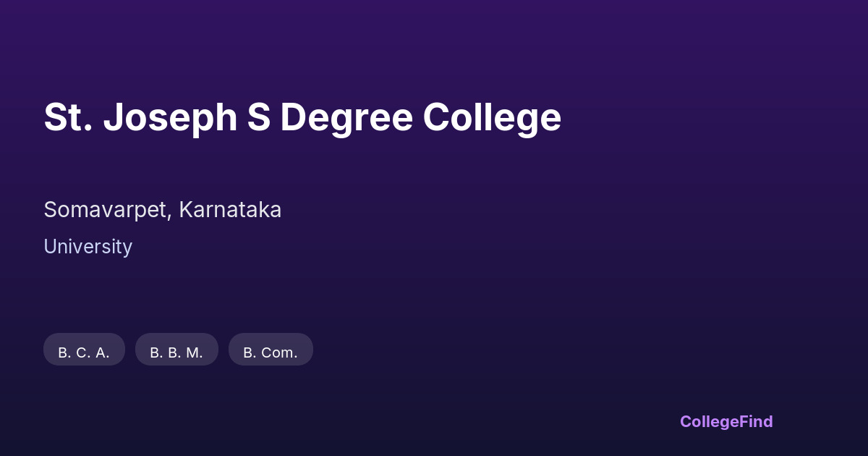This screenshot has width=868, height=456.
Task: Click the Com. text in the B. Com. chip
Action: point(278,352)
